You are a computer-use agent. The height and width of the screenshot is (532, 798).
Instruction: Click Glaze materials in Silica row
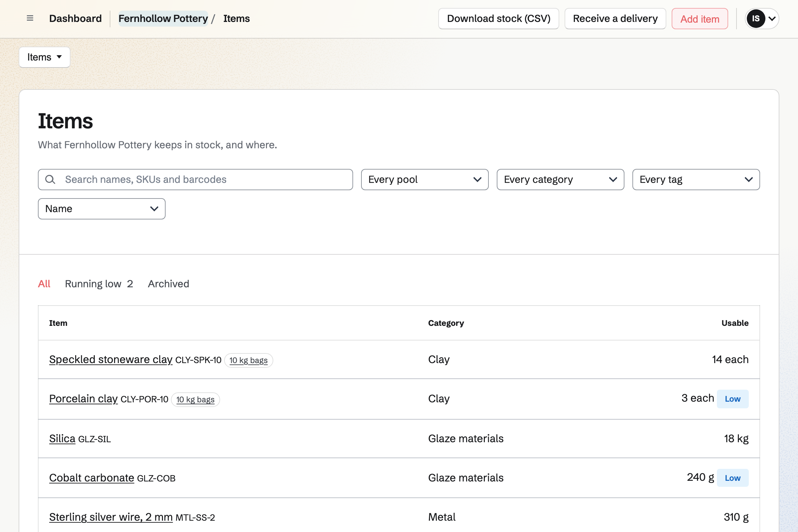pyautogui.click(x=466, y=438)
